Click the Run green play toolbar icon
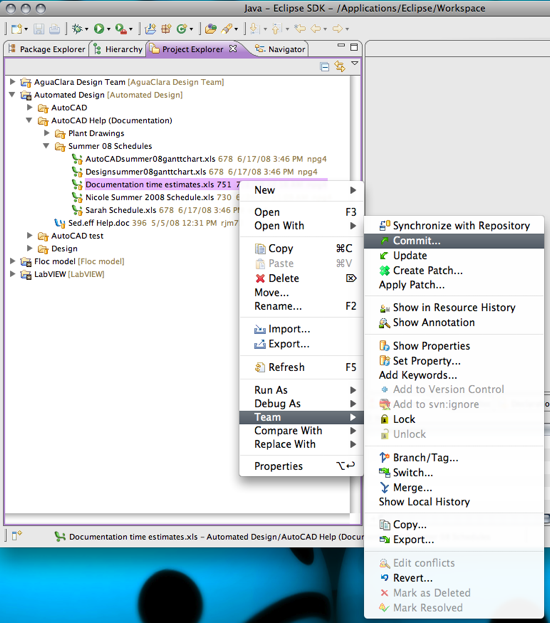 coord(99,29)
